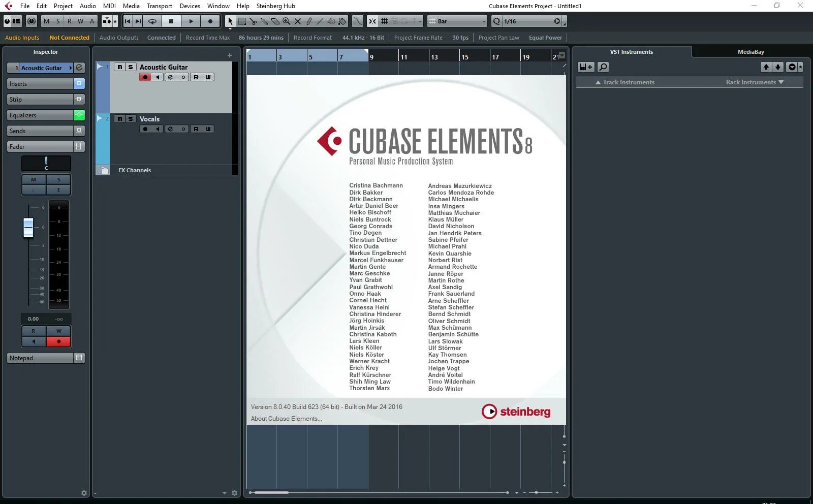This screenshot has width=813, height=504.
Task: Select the Color paint bucket tool
Action: click(x=342, y=21)
